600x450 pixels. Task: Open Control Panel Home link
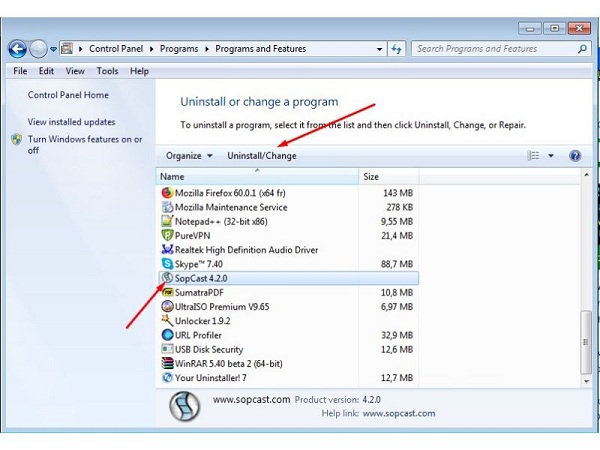pos(68,95)
